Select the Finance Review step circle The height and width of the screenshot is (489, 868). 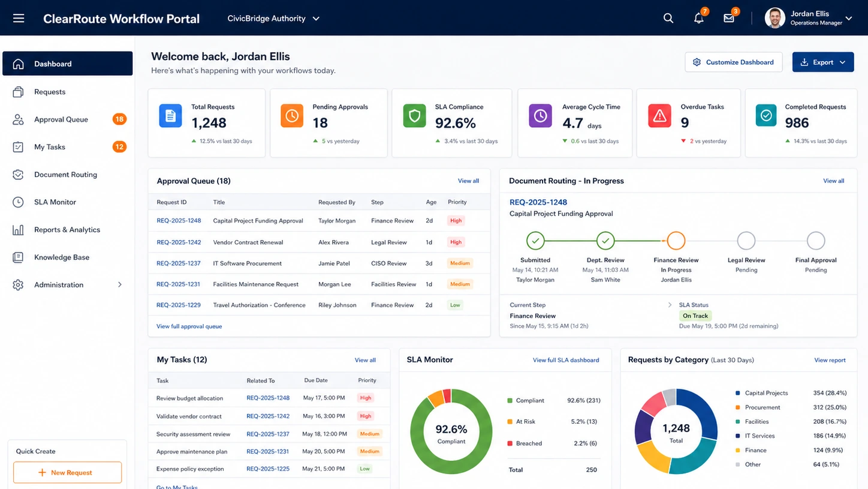tap(676, 241)
